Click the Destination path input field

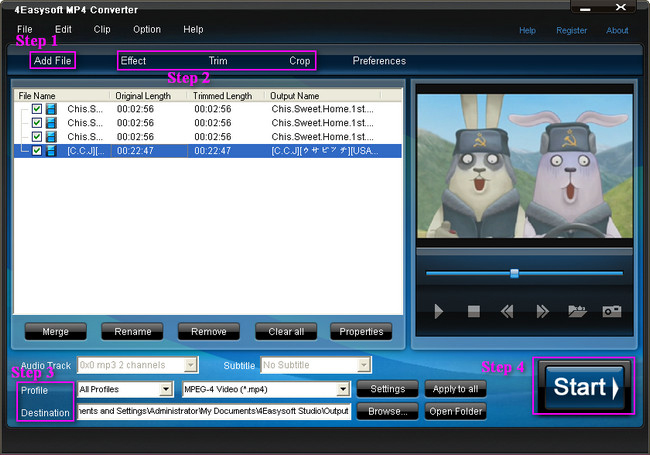tap(214, 411)
